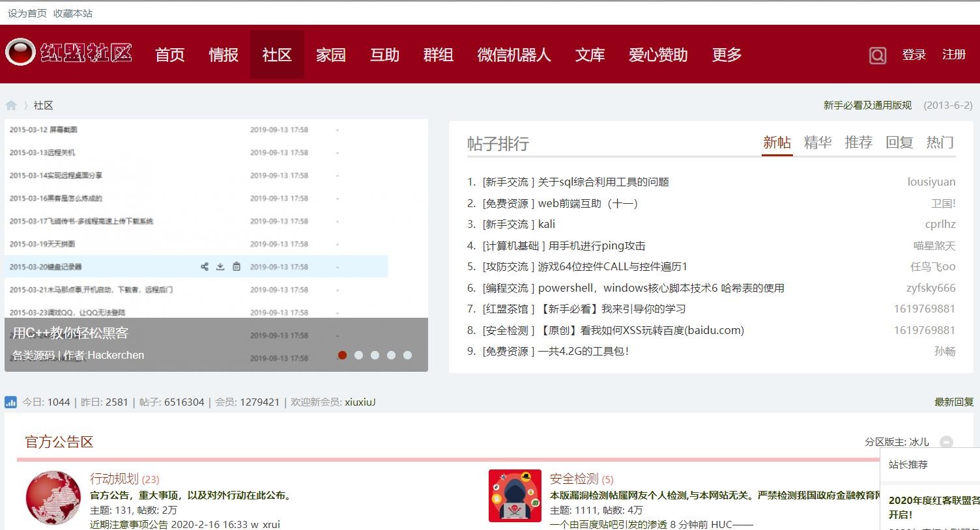Open the 社区 navigation menu item
This screenshot has height=530, width=980.
[277, 55]
